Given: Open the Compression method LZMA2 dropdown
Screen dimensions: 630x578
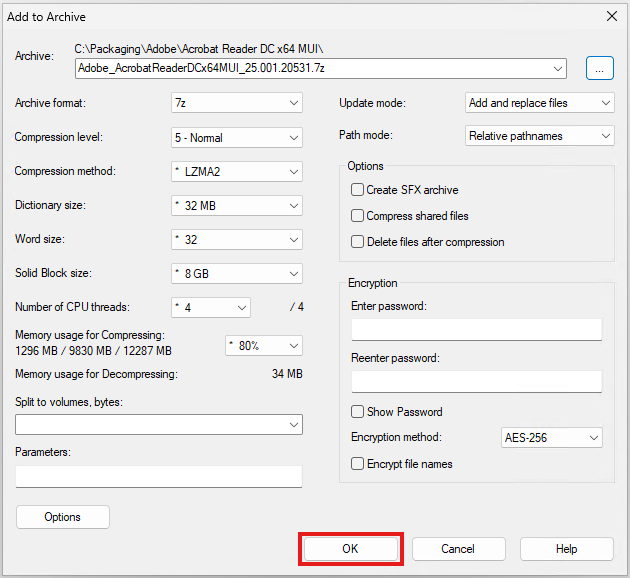Looking at the screenshot, I should (236, 172).
